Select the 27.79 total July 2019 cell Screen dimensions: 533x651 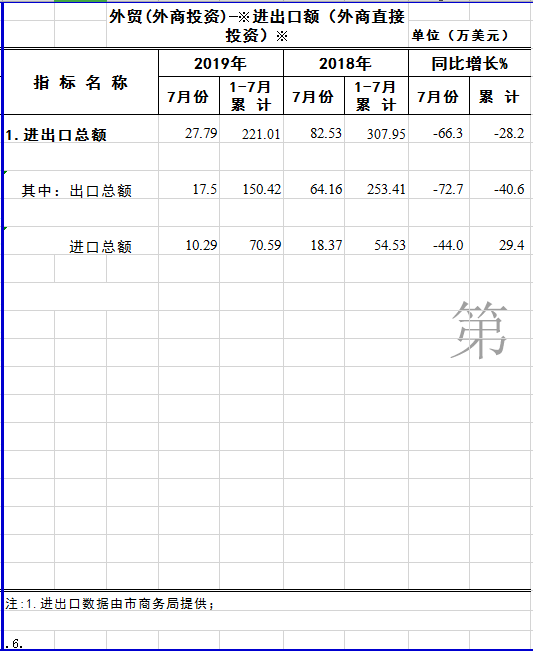click(189, 129)
